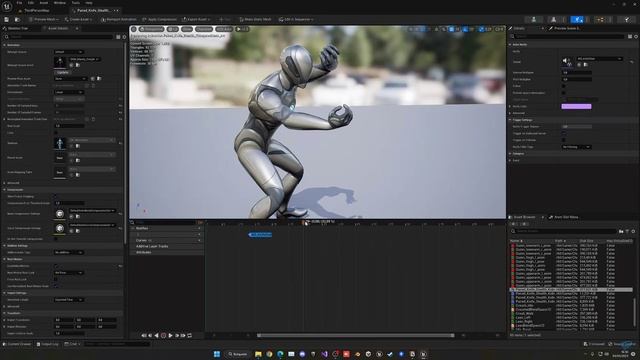
Task: Toggle Trigger on Follower checkbox
Action: coord(564,140)
